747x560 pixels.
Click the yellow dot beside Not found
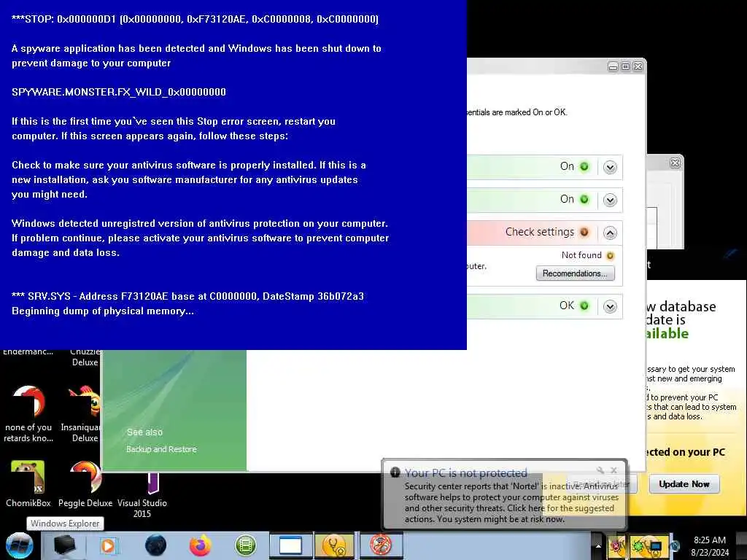[610, 256]
